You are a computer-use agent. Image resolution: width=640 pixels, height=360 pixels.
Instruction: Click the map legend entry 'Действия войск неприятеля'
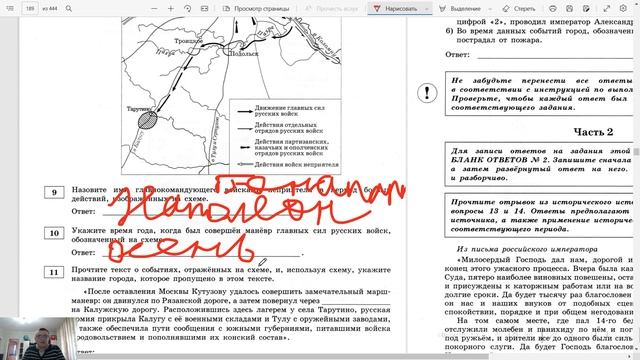289,164
